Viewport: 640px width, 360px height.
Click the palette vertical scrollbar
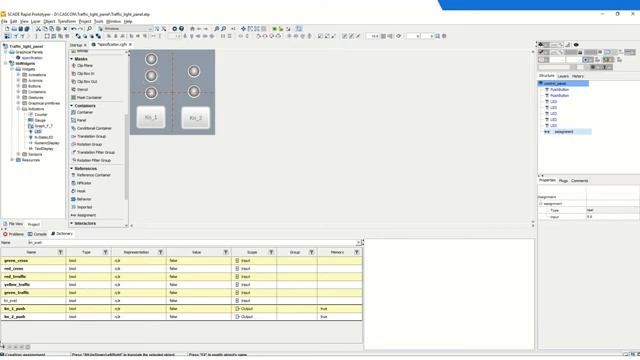click(x=126, y=157)
